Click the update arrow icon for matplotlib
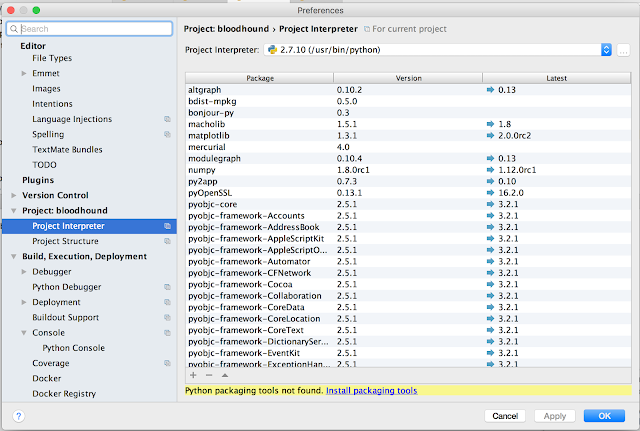This screenshot has width=640, height=431. 490,136
